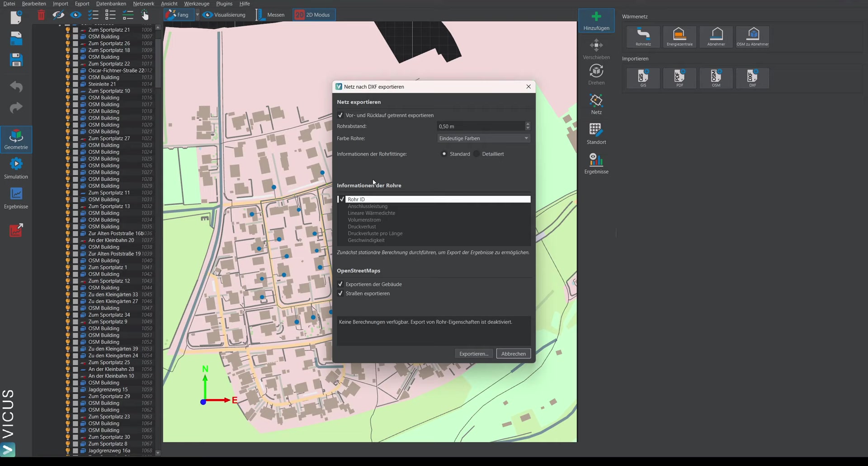Open the Datenbanken menu
Viewport: 868px width, 466px height.
[111, 4]
